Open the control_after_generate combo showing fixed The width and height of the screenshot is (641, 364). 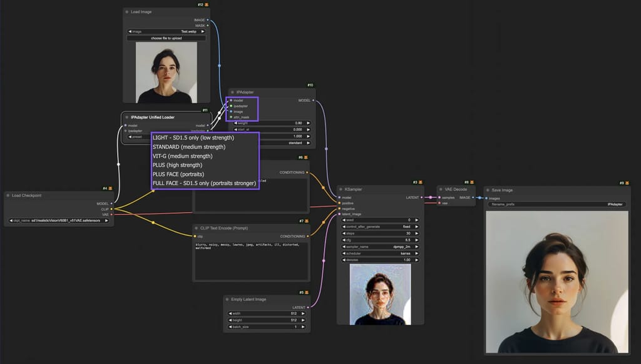[x=380, y=227]
